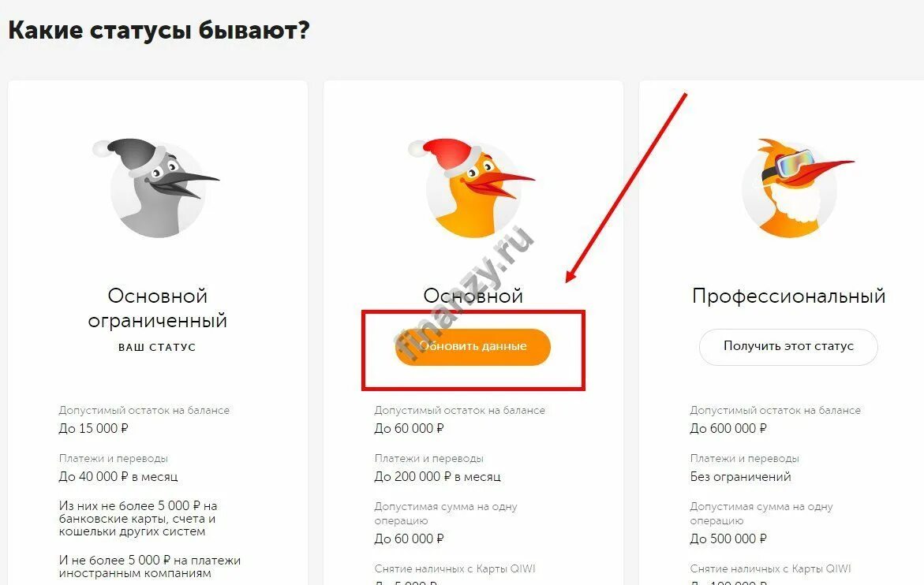This screenshot has width=924, height=585.
Task: Click 'До 600 000 ₽' balance limit
Action: click(728, 428)
